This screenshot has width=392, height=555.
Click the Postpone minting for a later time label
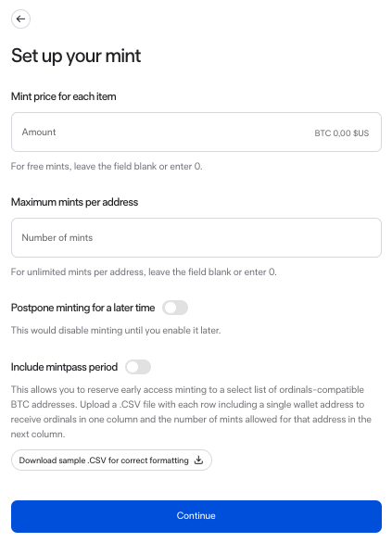[82, 308]
